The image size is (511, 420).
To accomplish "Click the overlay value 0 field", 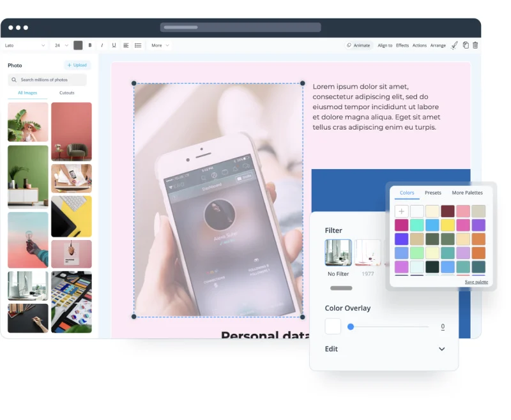I will (x=443, y=327).
